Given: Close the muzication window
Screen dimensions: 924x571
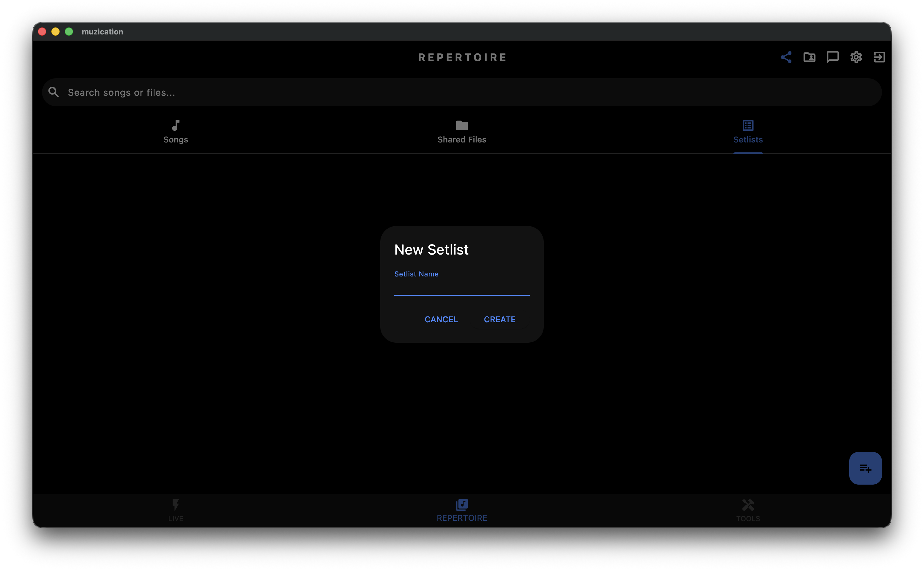Looking at the screenshot, I should (x=42, y=32).
